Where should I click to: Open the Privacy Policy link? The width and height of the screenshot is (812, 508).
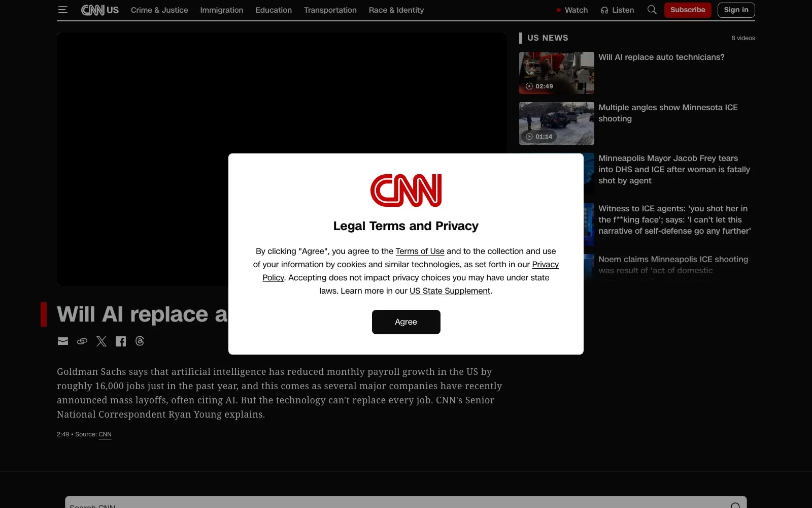pyautogui.click(x=545, y=264)
